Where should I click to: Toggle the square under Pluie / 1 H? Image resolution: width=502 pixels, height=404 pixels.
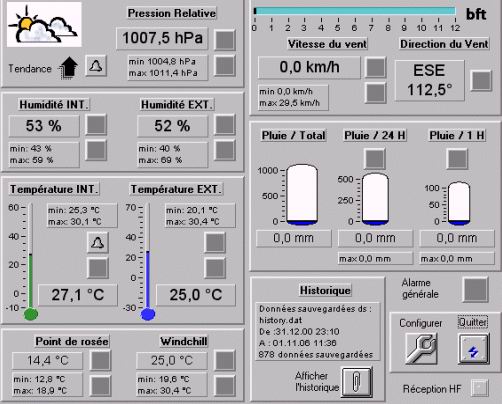pyautogui.click(x=457, y=159)
